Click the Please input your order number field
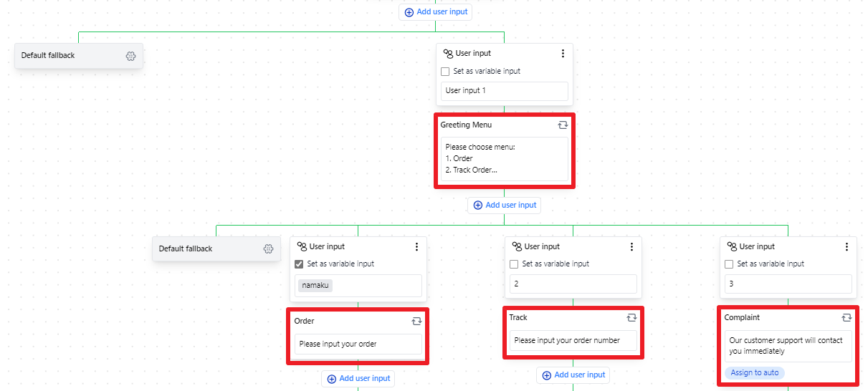868x391 pixels. click(573, 341)
